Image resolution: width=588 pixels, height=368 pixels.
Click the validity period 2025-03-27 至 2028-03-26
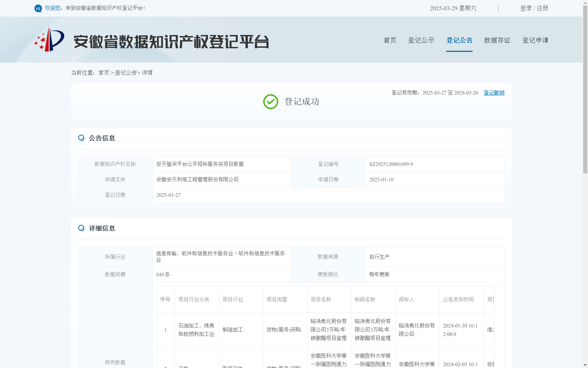(450, 93)
